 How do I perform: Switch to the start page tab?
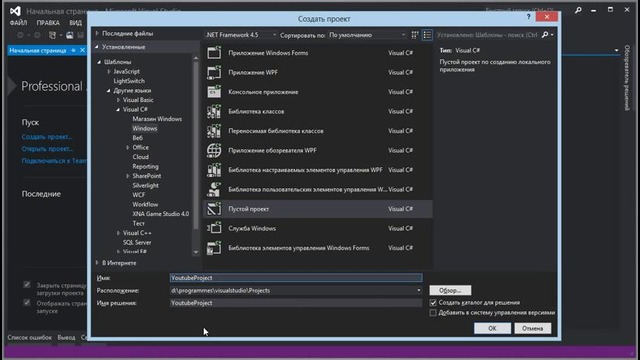[x=38, y=50]
